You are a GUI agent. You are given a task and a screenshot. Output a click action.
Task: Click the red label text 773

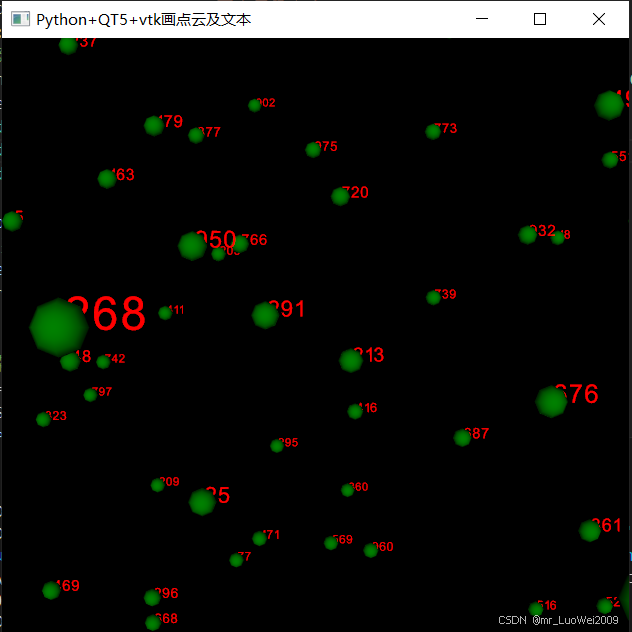coord(446,128)
